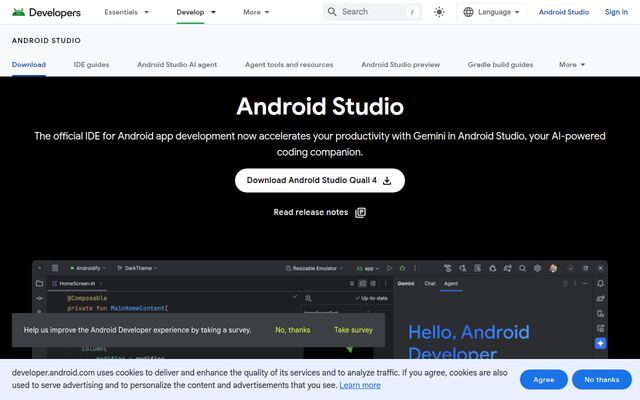Click the ANDROID STUDIO section heading

(x=46, y=40)
